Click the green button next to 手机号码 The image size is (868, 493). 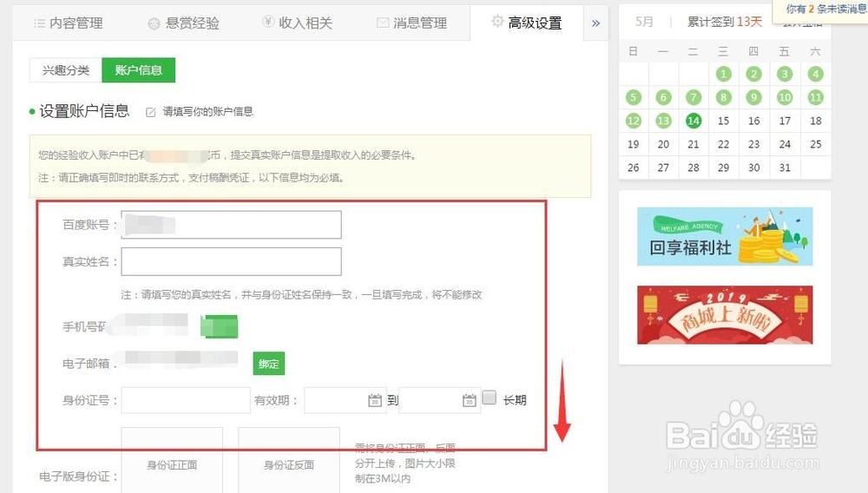(220, 326)
